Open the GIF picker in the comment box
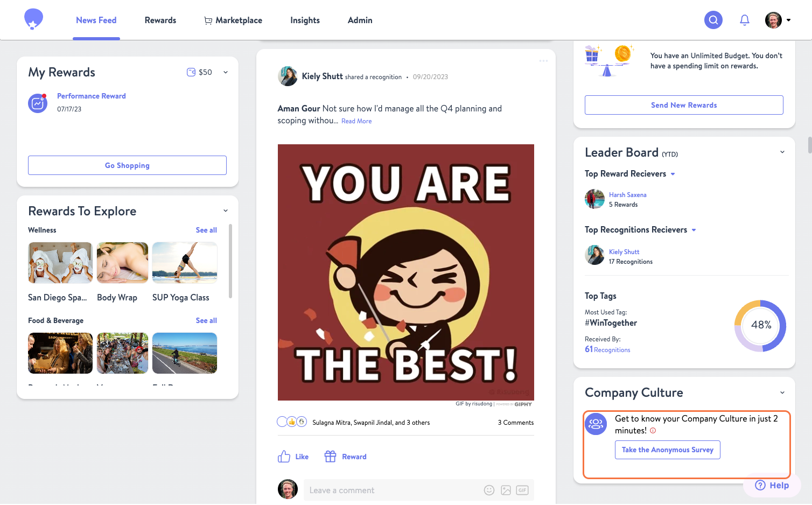812x505 pixels. pyautogui.click(x=522, y=490)
